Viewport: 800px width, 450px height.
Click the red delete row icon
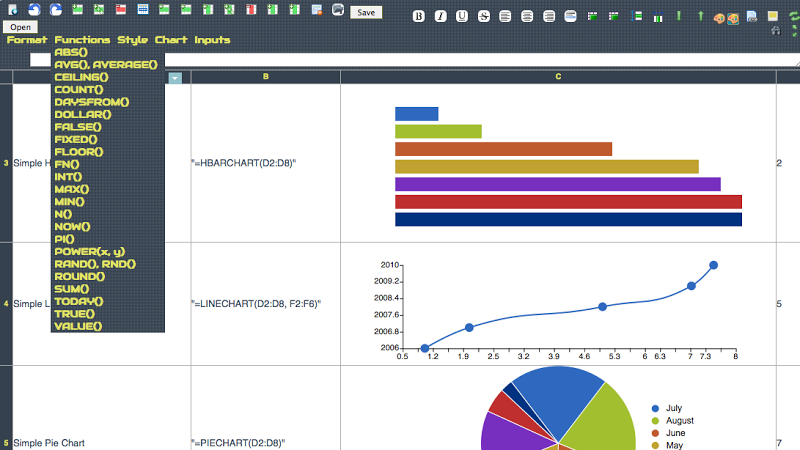click(x=120, y=9)
